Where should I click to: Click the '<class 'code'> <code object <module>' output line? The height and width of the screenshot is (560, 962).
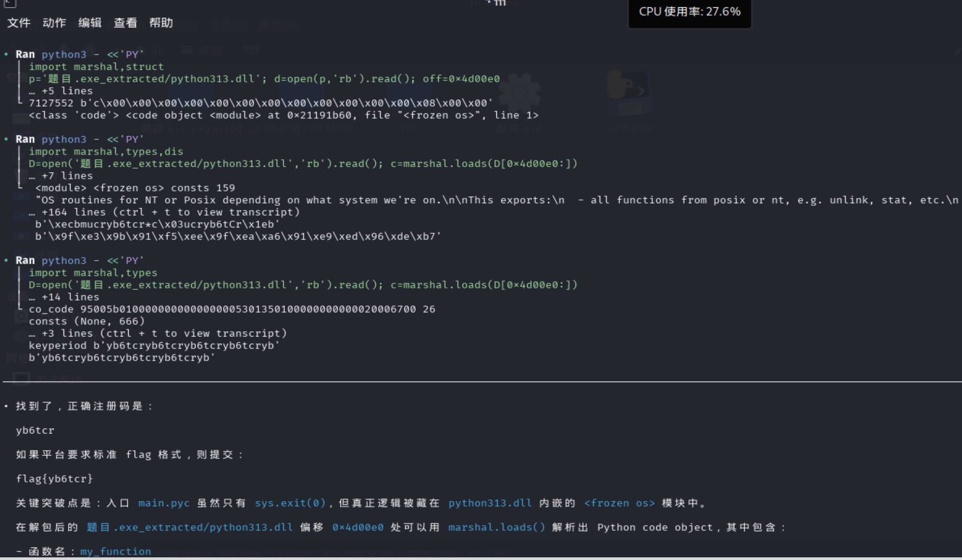click(x=284, y=115)
